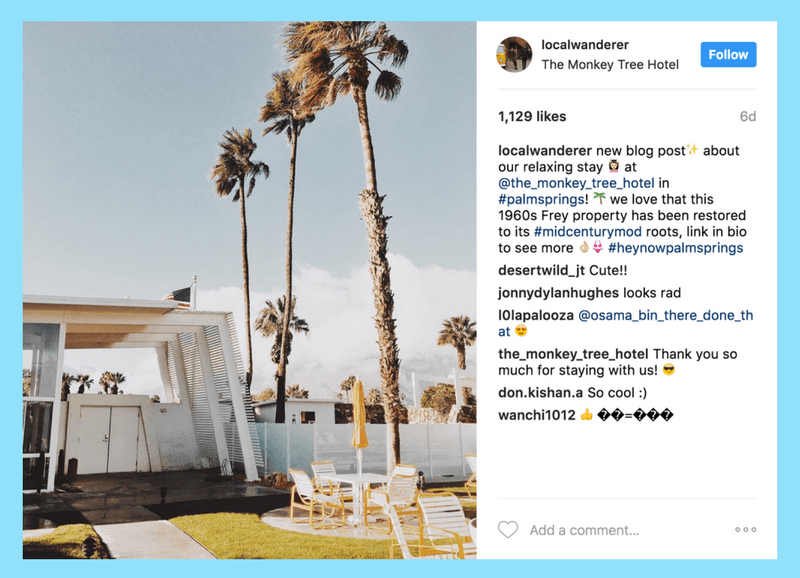
Task: Open wanchi1012 commenter profile
Action: click(x=537, y=415)
